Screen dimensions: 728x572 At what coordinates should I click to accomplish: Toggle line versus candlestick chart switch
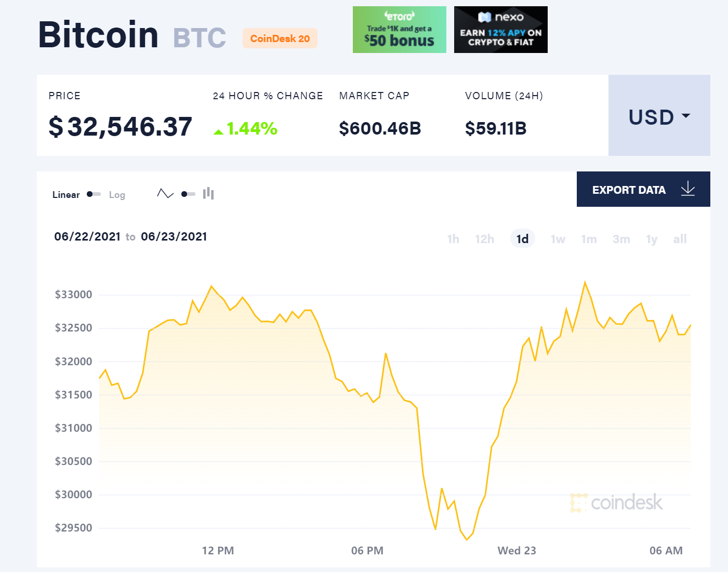coord(188,194)
